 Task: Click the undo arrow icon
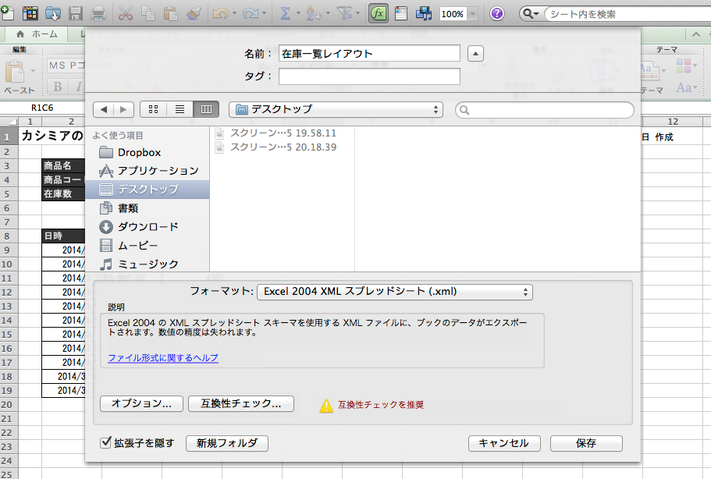[220, 14]
